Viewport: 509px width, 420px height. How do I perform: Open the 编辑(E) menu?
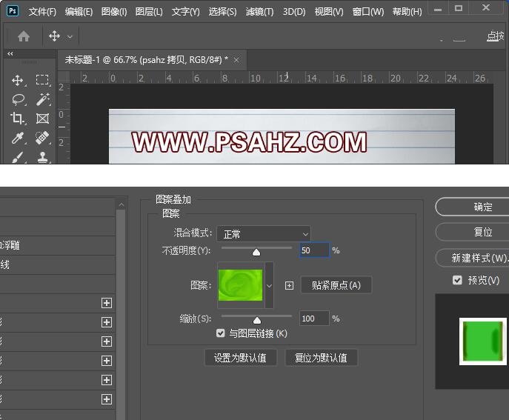(79, 12)
